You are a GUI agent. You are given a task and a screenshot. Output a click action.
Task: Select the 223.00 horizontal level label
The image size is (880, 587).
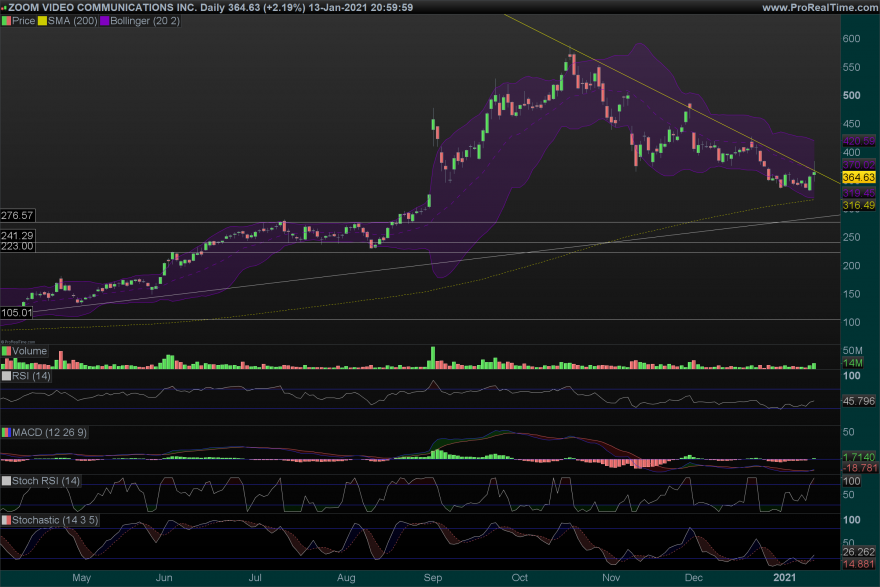(17, 246)
